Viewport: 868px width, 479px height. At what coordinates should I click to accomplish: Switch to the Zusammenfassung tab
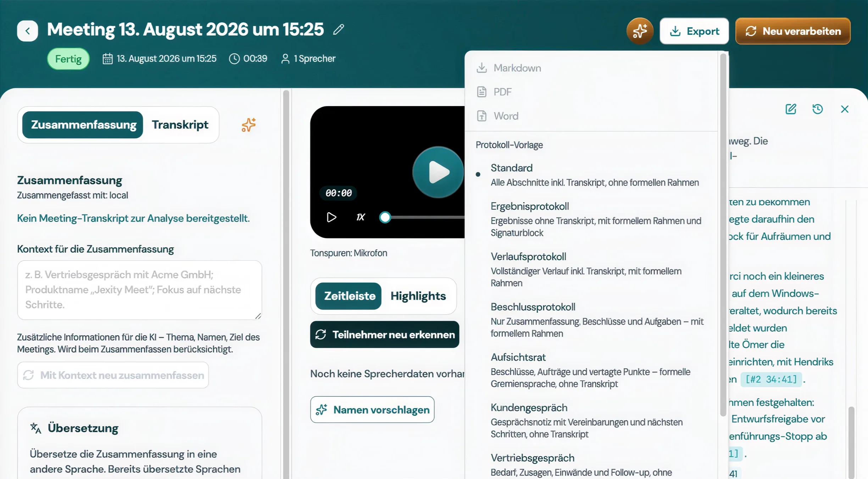[83, 125]
